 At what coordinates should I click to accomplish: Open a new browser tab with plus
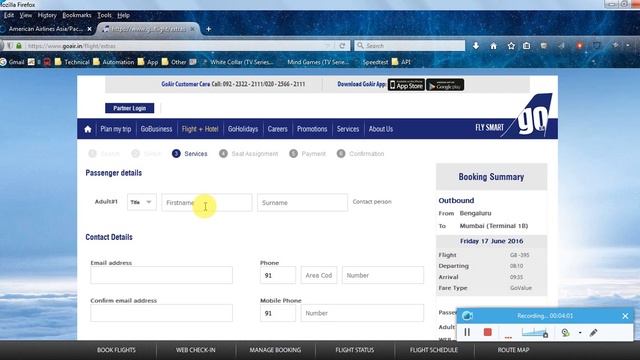point(208,29)
